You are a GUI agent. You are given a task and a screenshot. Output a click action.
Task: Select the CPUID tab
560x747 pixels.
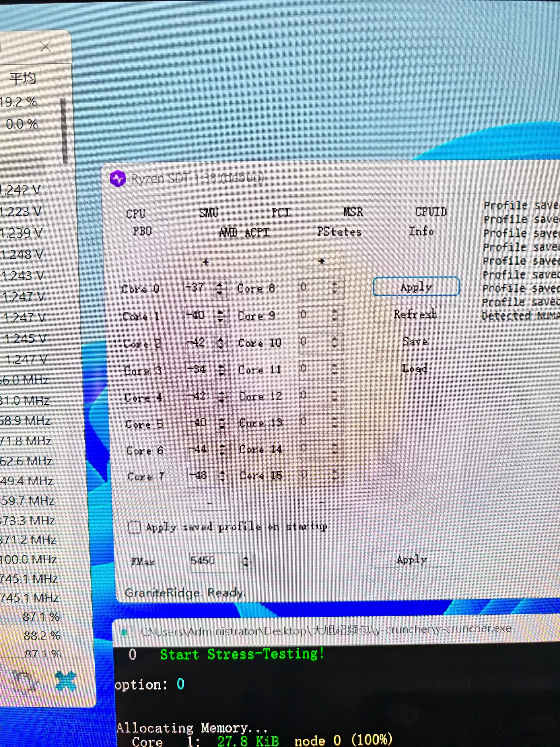[x=431, y=212]
